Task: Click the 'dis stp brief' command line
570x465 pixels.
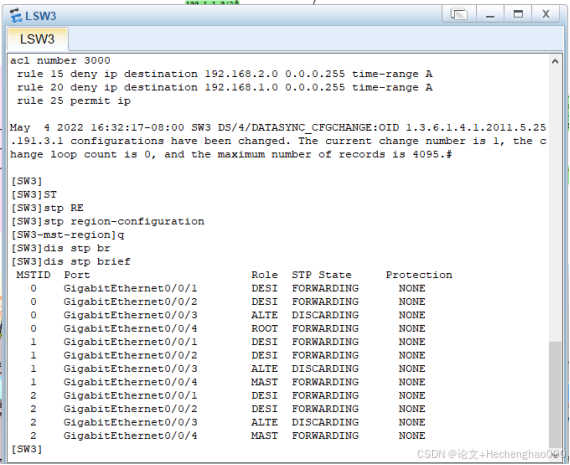Action: tap(71, 261)
